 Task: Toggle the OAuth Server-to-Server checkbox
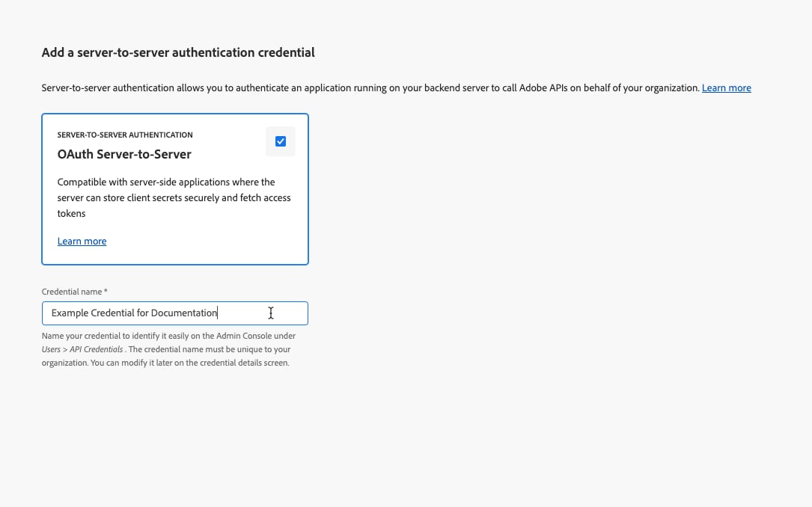(280, 141)
